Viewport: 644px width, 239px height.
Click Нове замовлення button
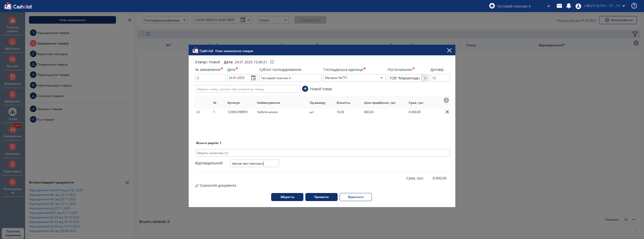72,20
